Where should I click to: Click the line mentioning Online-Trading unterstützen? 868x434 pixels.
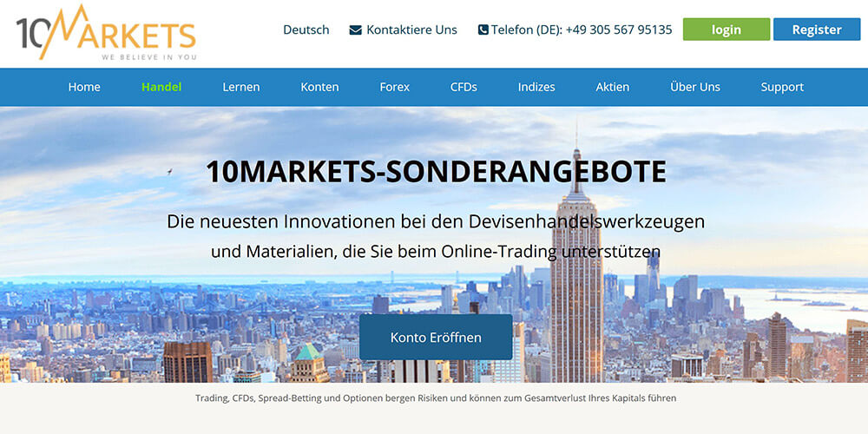(x=436, y=252)
